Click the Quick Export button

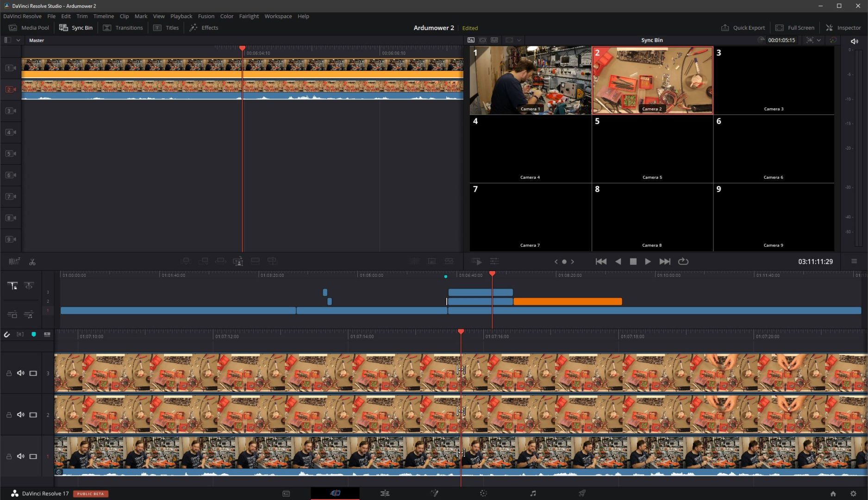coord(743,28)
